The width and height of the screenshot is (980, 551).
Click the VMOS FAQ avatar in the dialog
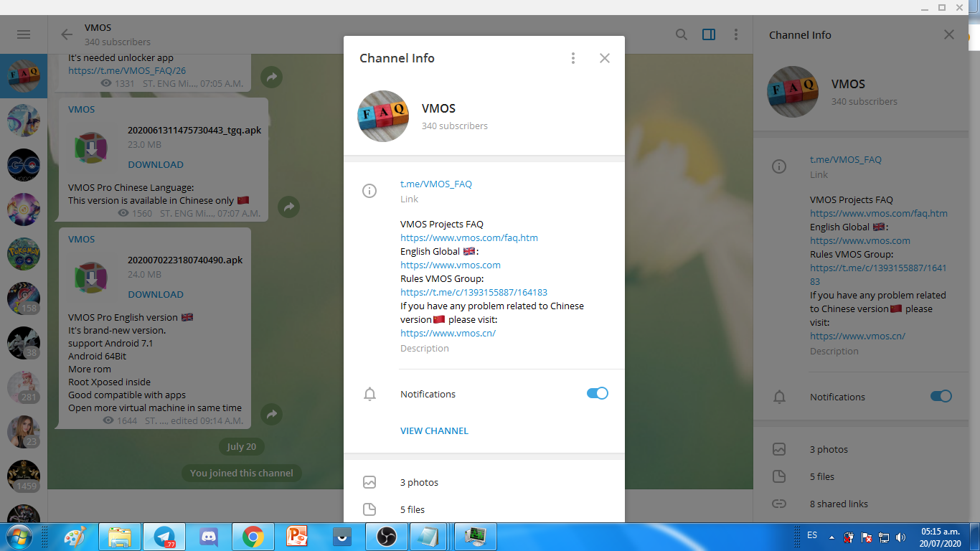(383, 116)
